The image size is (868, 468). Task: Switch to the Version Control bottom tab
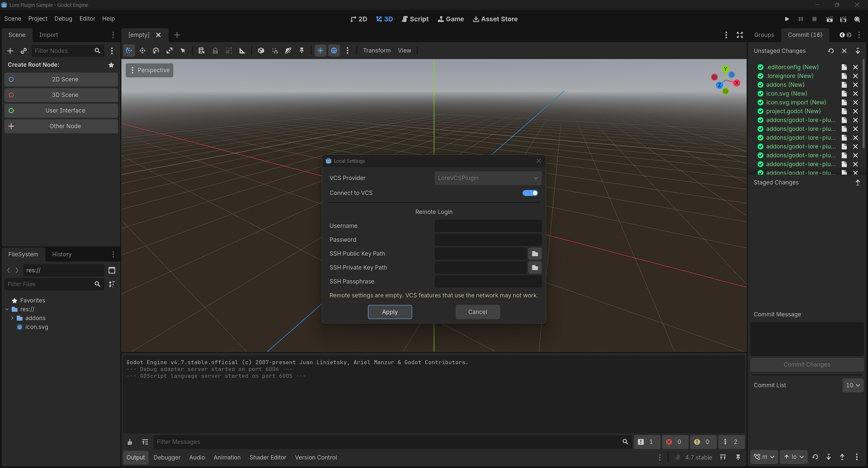pos(316,457)
